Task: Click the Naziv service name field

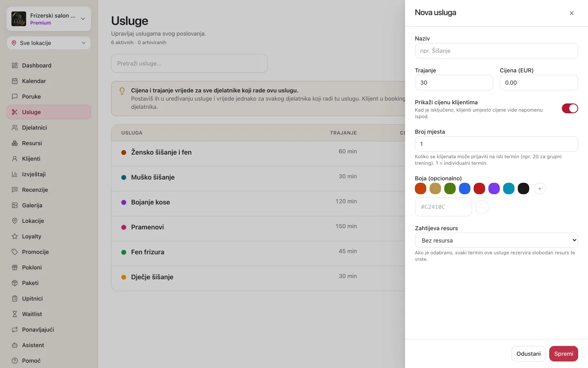Action: (x=496, y=51)
